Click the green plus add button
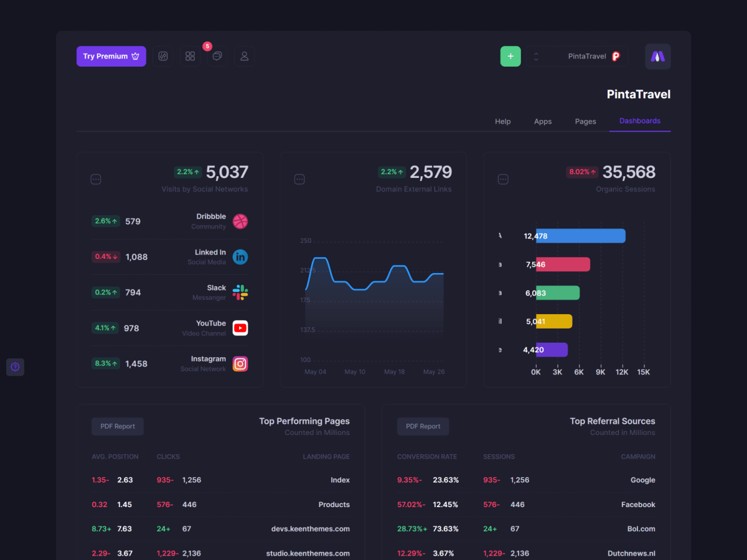This screenshot has width=747, height=560. pos(510,56)
